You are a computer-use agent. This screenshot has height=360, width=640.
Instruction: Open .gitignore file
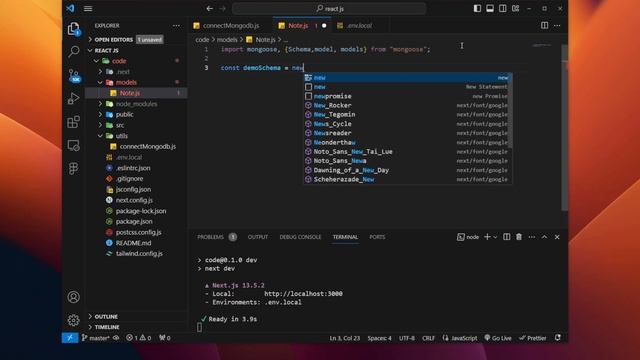click(x=136, y=178)
